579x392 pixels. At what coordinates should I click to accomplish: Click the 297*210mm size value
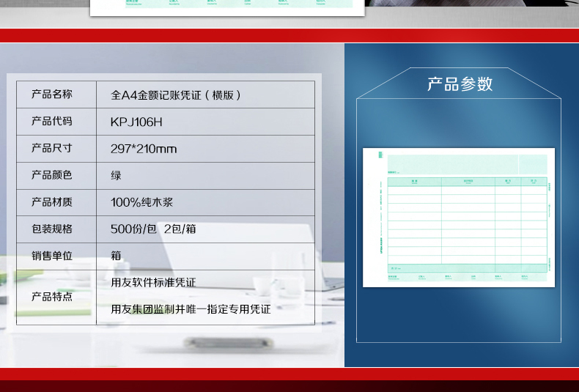(144, 149)
